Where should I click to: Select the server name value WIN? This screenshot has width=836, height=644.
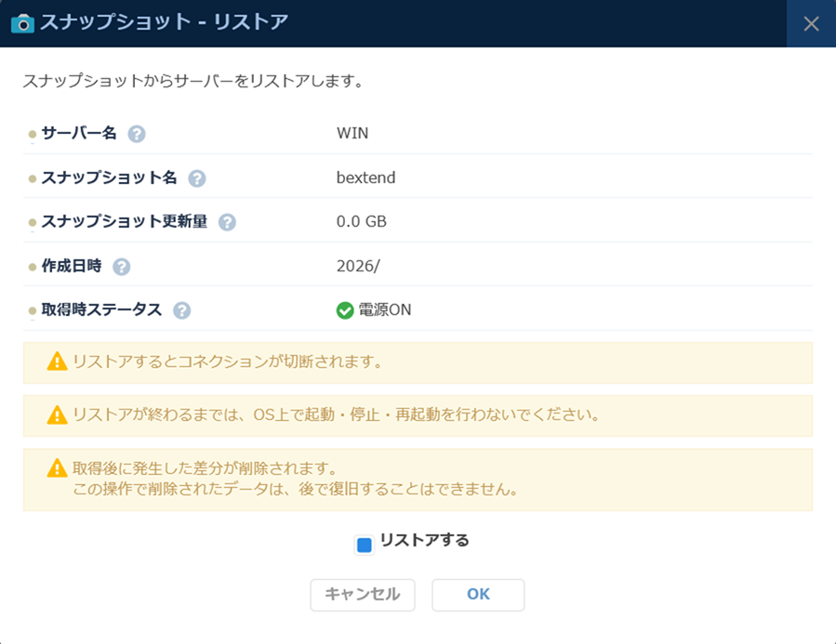coord(352,133)
